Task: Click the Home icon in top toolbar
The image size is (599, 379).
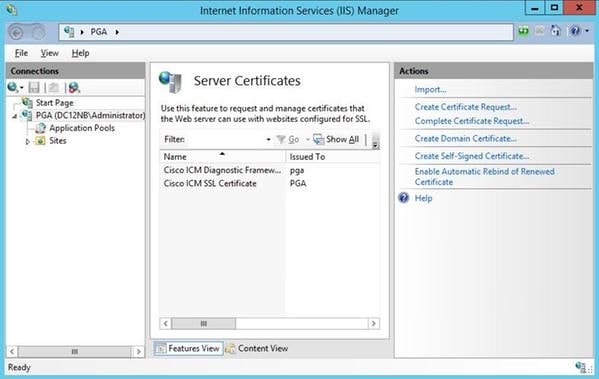Action: (556, 31)
